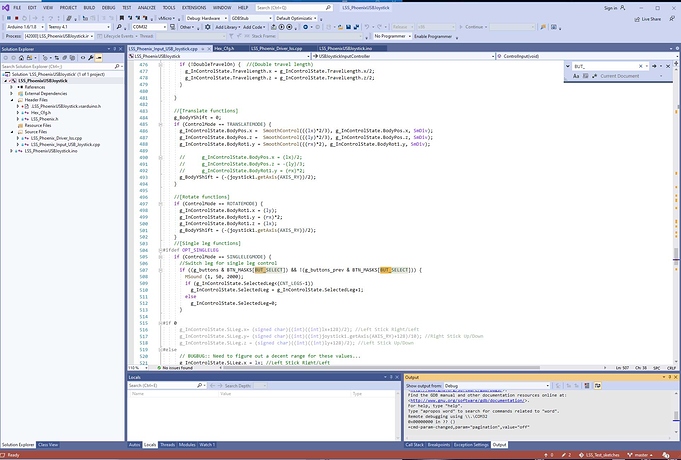Open the EXTENSIONS menu

pyautogui.click(x=194, y=7)
